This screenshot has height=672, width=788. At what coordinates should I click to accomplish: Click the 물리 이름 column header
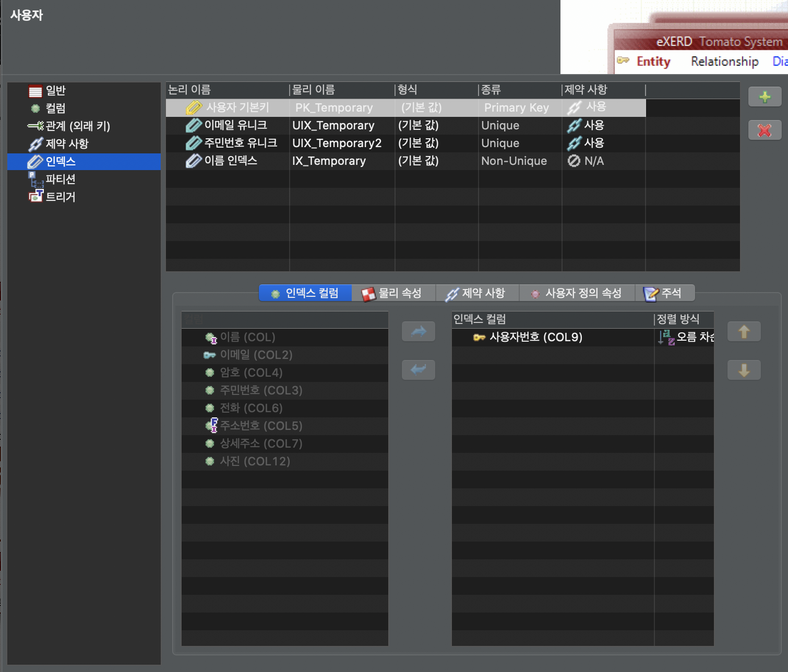point(314,90)
